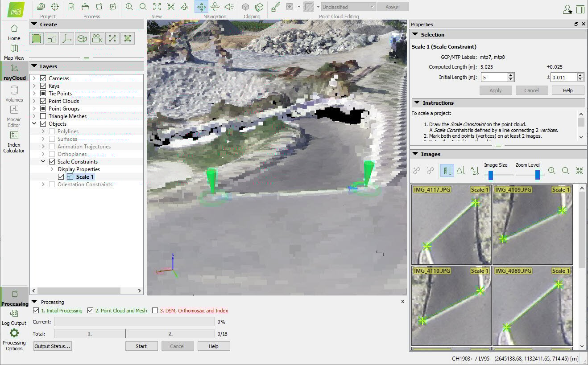
Task: Click the New Video Animation Trajectory icon
Action: (x=97, y=39)
